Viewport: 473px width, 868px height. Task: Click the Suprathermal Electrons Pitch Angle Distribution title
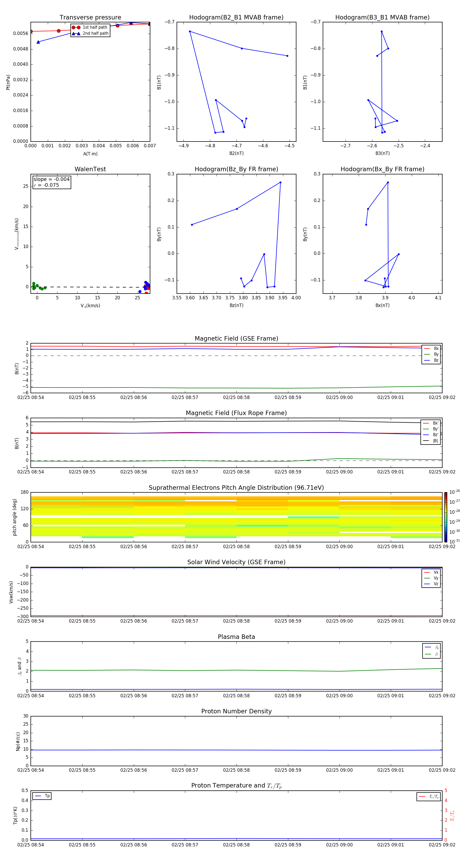click(x=236, y=488)
